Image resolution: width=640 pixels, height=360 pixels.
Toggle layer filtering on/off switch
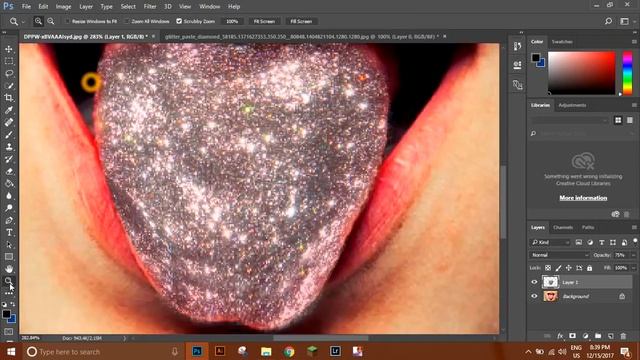coord(635,241)
